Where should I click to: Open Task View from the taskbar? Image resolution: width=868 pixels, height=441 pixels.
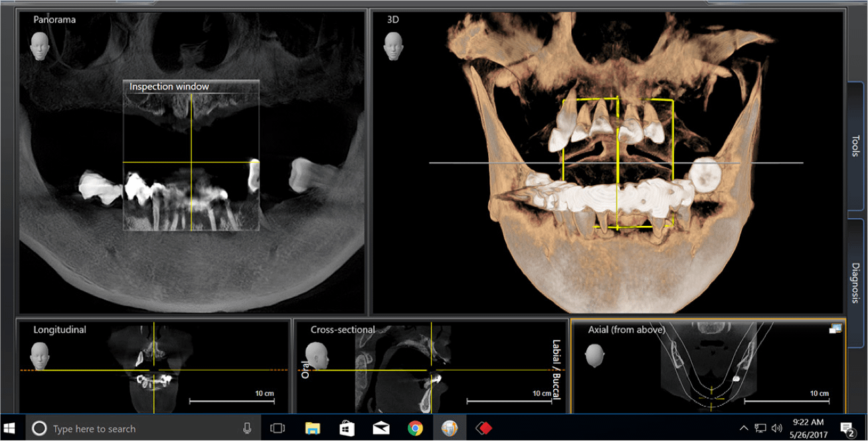[x=278, y=428]
